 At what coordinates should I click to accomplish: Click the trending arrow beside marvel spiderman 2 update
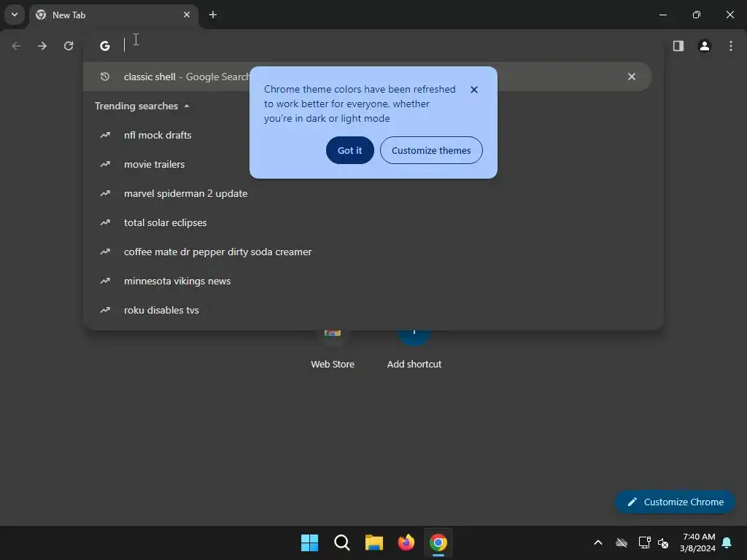[x=105, y=193]
